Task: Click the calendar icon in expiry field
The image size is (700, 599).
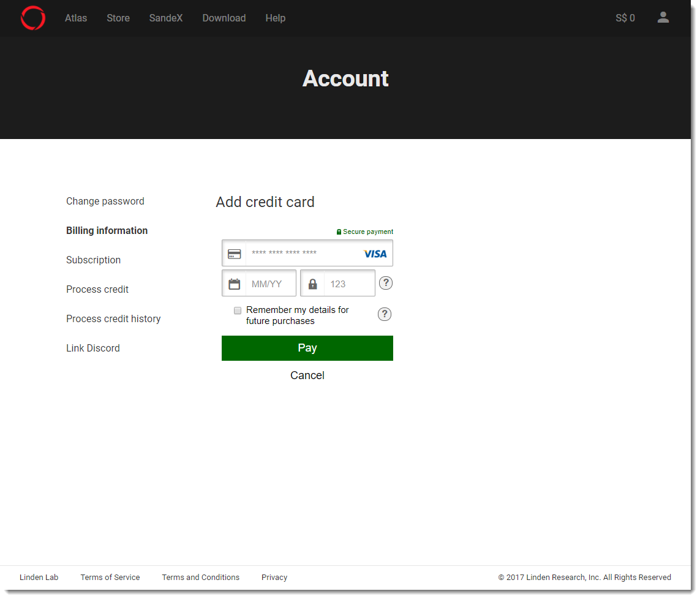Action: (234, 284)
